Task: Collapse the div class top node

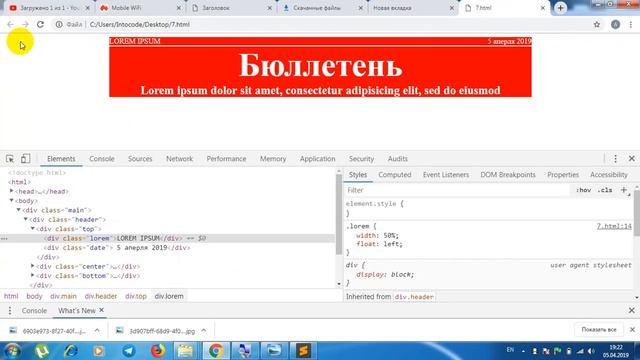Action: [33, 229]
